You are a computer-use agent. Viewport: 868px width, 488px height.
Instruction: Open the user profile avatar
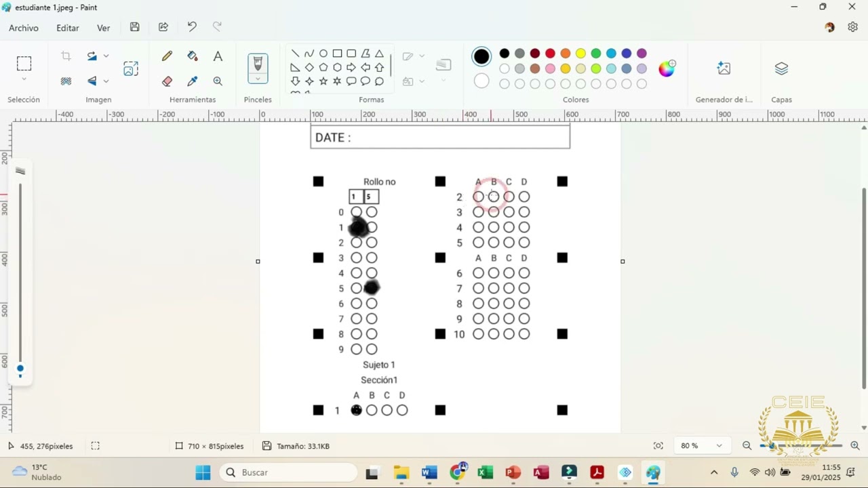click(829, 27)
